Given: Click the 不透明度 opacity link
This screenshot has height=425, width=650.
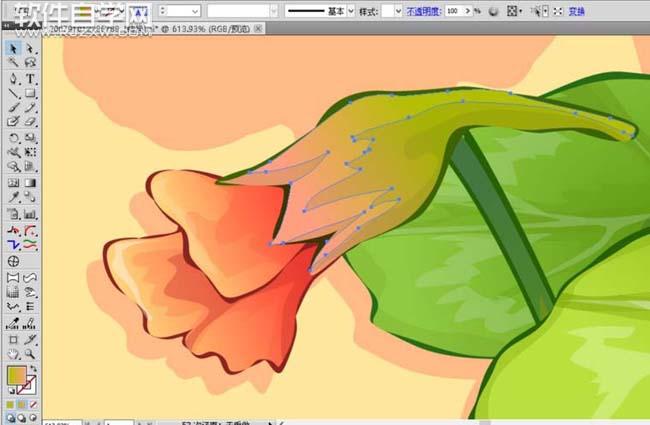Looking at the screenshot, I should coord(424,11).
